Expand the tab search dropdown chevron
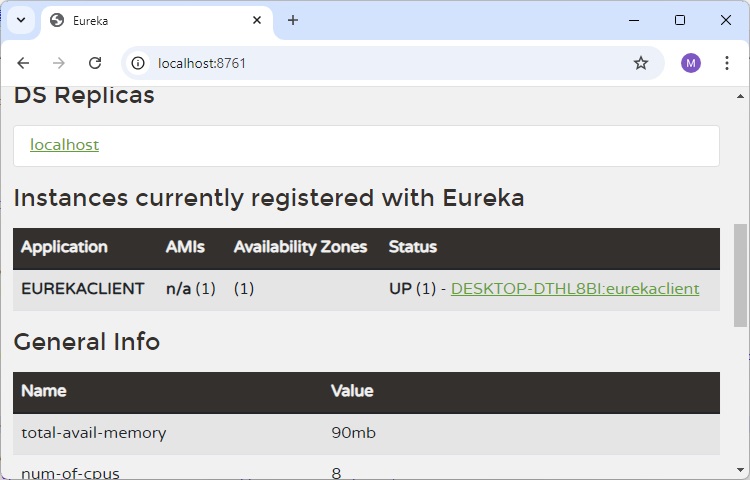The width and height of the screenshot is (750, 480). point(21,20)
